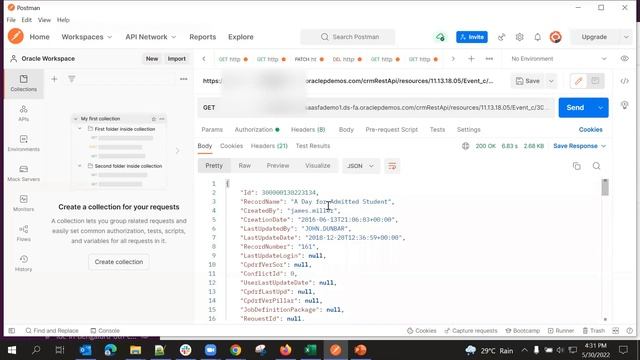Screen dimensions: 640x360
Task: Open the code snippet panel icon
Action: [624, 81]
